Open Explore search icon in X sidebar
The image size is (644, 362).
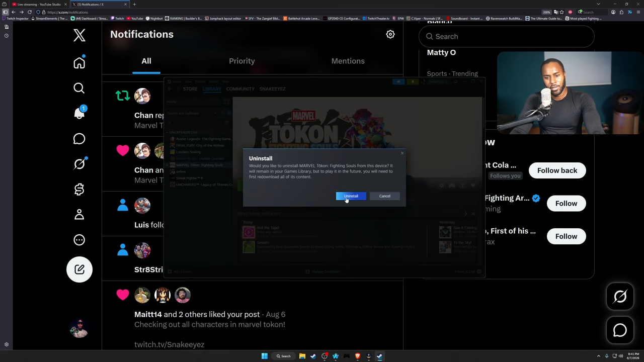click(79, 88)
